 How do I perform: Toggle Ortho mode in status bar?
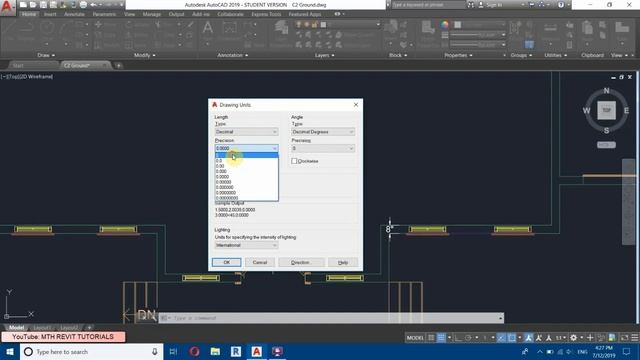coord(458,338)
